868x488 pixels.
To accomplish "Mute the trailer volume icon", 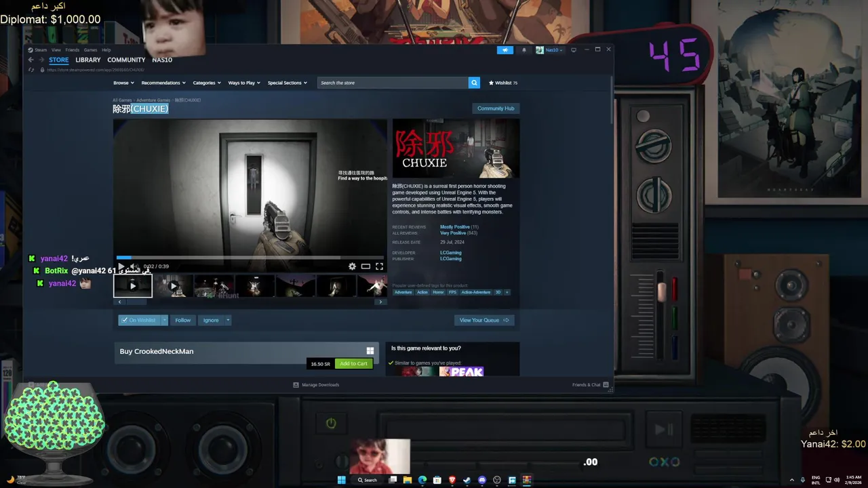I will tap(134, 266).
